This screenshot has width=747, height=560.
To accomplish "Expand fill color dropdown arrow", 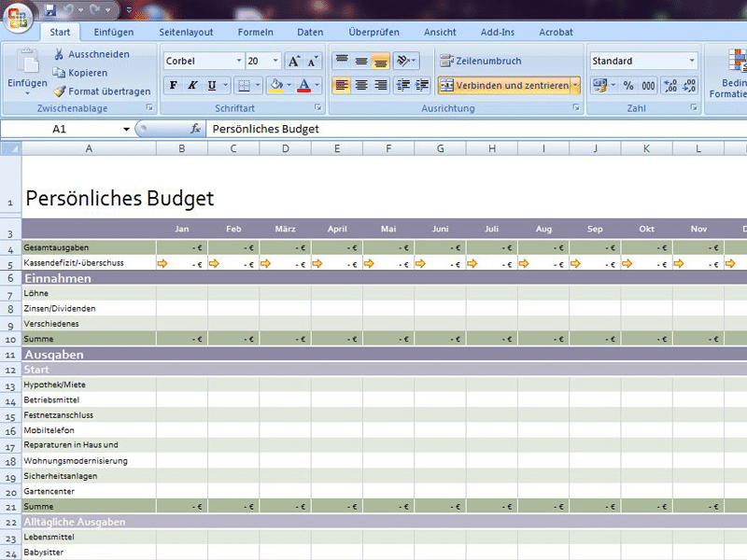I will (289, 85).
